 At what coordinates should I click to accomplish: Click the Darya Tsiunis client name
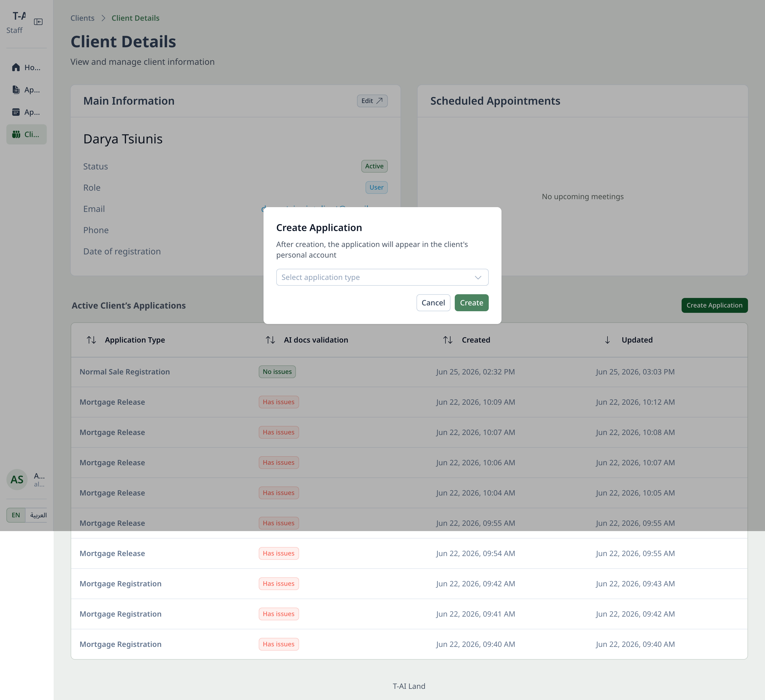[123, 139]
